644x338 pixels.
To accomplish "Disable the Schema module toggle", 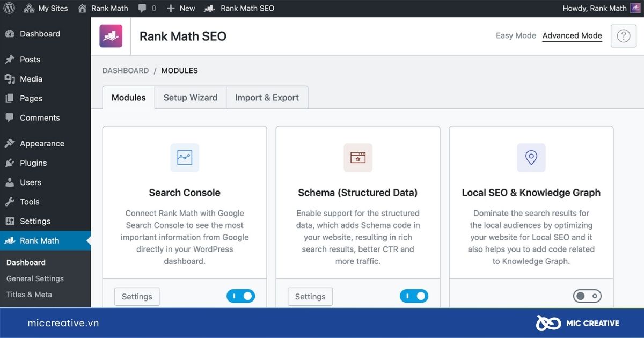I will tap(414, 296).
